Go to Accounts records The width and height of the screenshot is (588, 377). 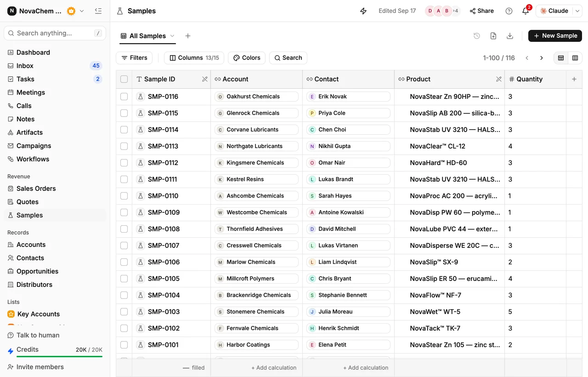coord(55,245)
